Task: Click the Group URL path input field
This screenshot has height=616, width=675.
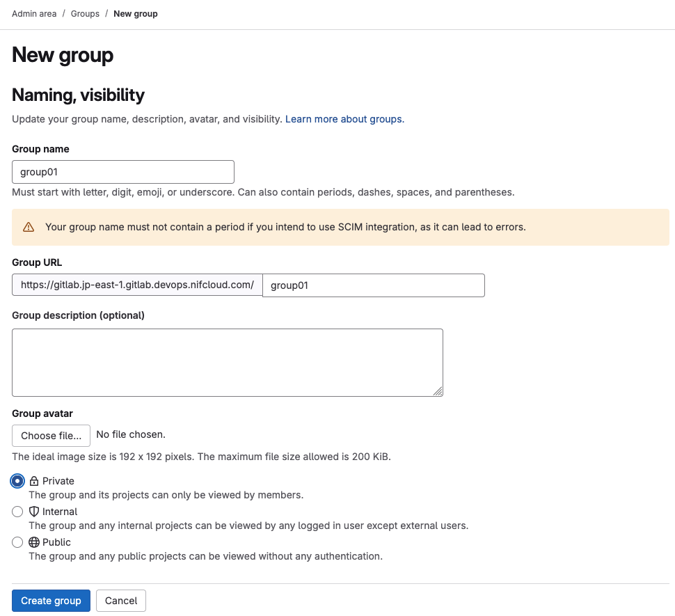Action: (373, 285)
